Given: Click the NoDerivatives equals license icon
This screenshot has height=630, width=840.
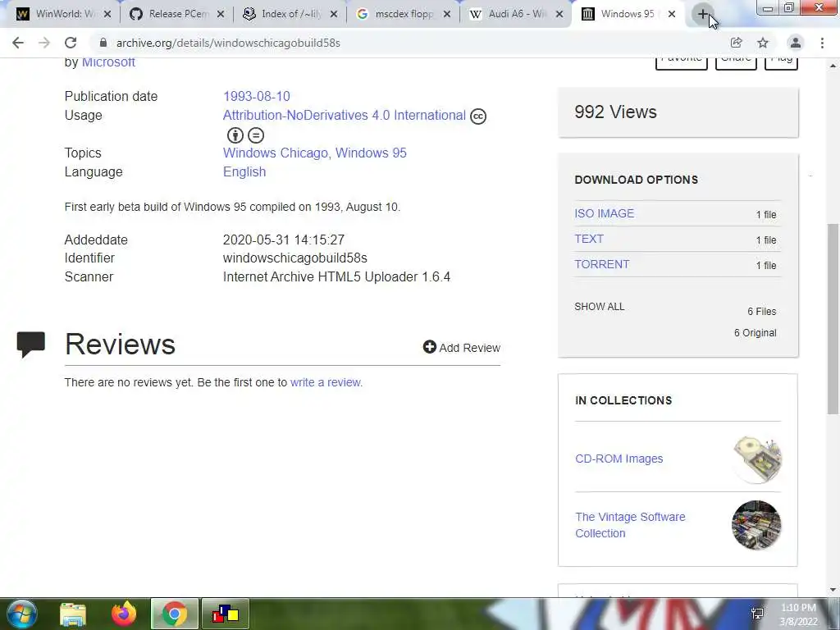Looking at the screenshot, I should [256, 135].
